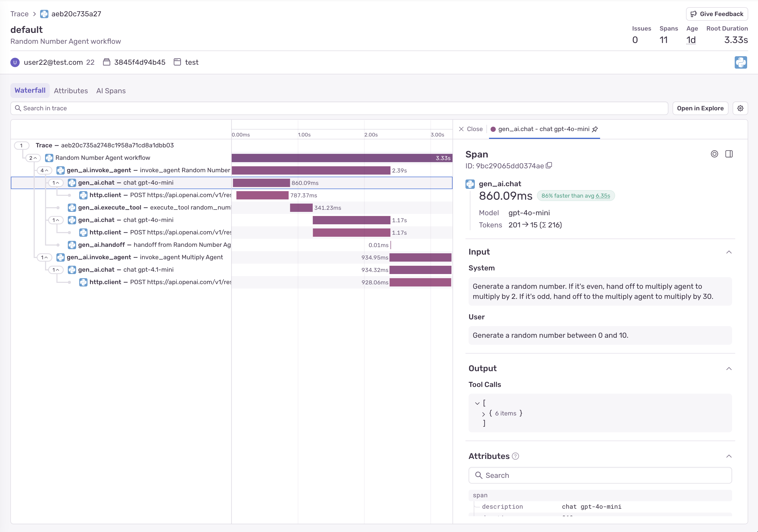Open the Attributes tab
758x532 pixels.
pos(71,91)
